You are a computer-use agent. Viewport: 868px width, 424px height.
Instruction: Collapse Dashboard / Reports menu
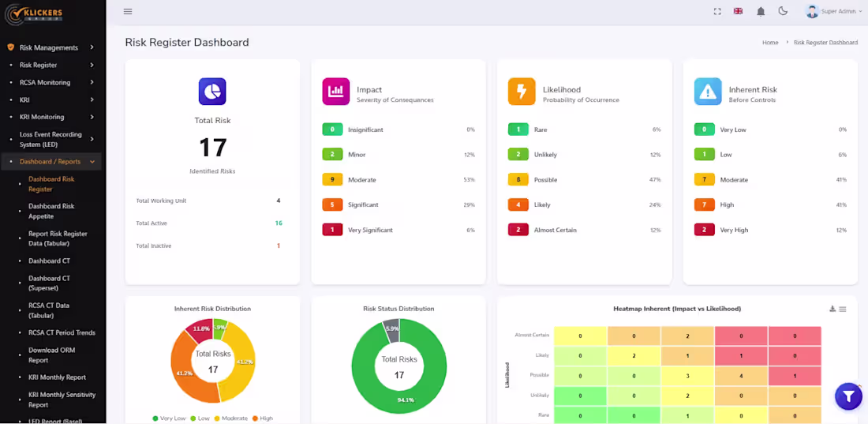[51, 162]
